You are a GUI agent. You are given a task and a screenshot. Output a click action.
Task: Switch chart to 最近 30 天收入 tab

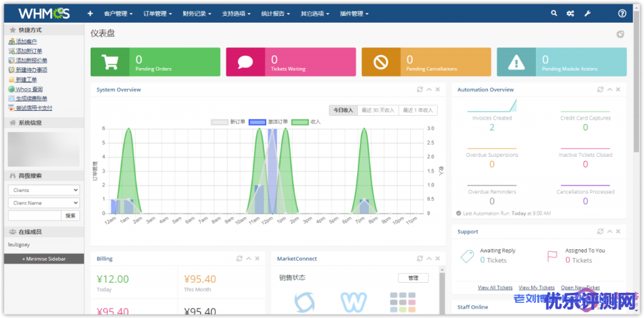tap(378, 110)
